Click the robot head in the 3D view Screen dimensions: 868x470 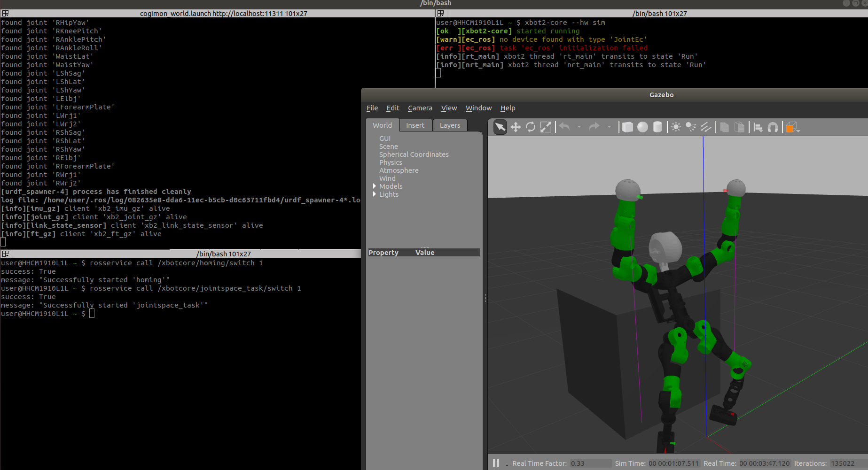(665, 248)
